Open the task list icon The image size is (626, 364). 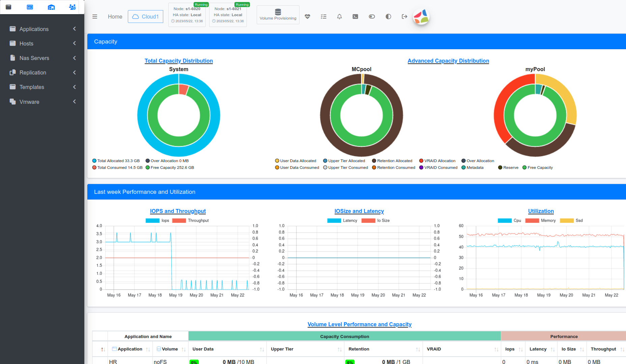coord(323,17)
